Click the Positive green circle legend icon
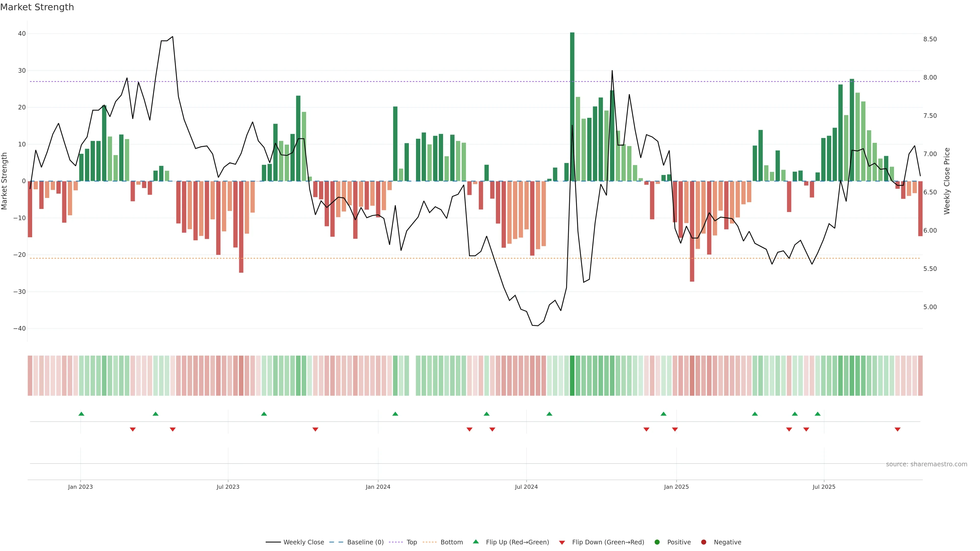The height and width of the screenshot is (551, 980). click(x=657, y=542)
